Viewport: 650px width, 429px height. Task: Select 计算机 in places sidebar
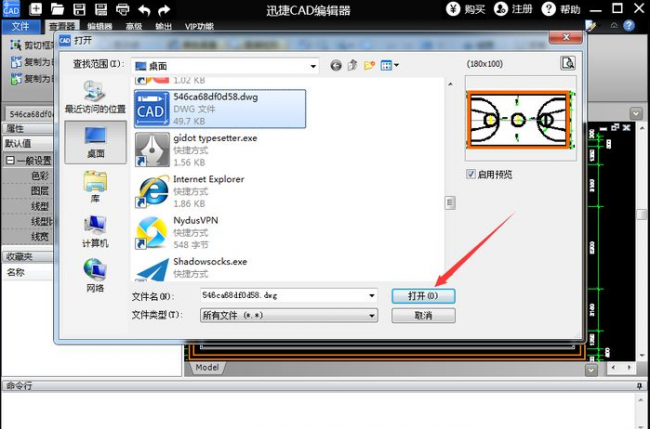[95, 231]
